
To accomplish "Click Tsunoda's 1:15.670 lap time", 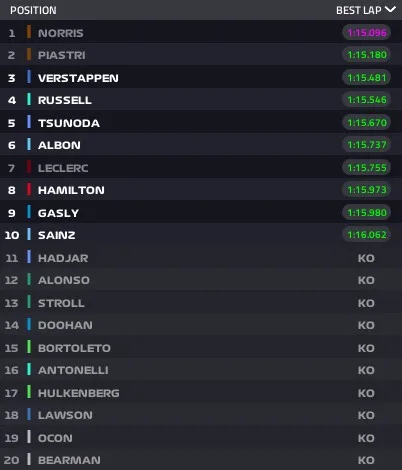I will coord(367,123).
